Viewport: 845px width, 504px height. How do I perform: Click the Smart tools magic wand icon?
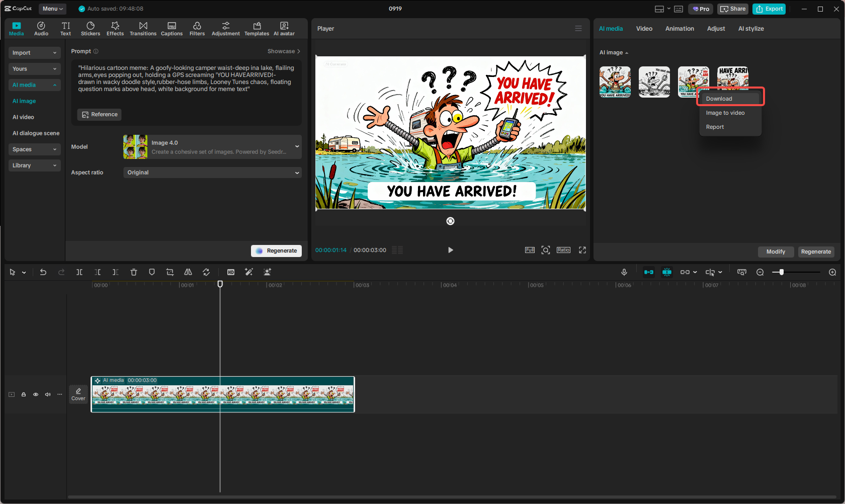(249, 272)
